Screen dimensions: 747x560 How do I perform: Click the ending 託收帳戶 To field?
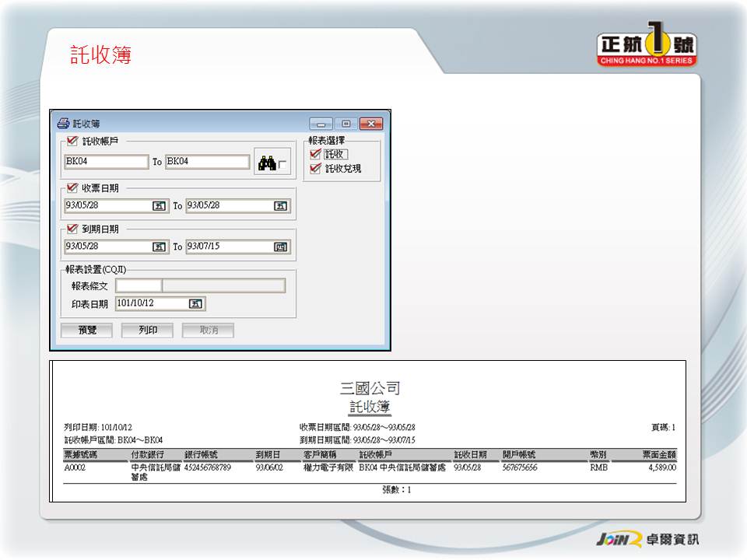(x=207, y=162)
